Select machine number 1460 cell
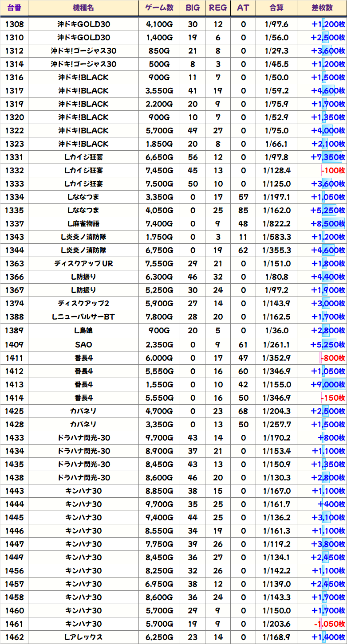The image size is (347, 644). tap(14, 610)
